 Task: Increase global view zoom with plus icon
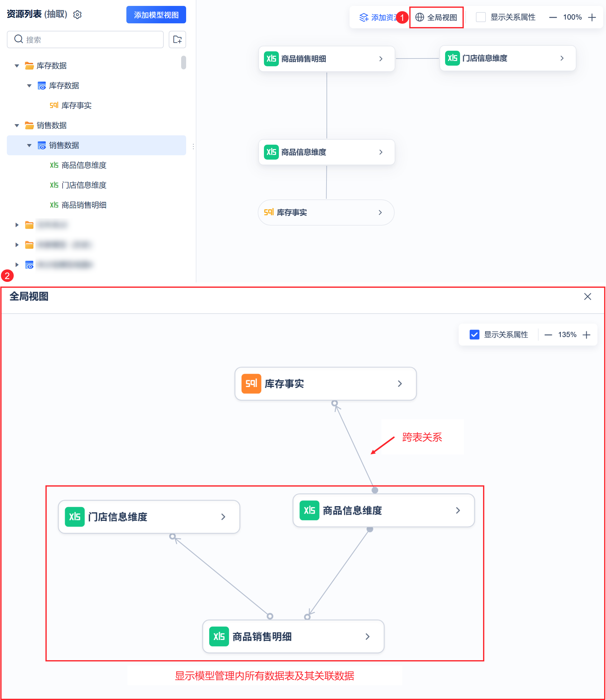(586, 335)
